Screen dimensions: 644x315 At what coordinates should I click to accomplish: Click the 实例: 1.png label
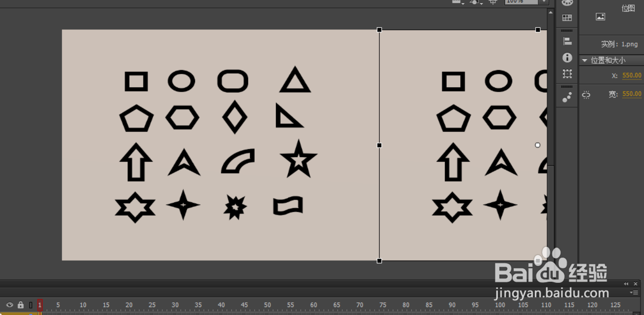[x=619, y=44]
